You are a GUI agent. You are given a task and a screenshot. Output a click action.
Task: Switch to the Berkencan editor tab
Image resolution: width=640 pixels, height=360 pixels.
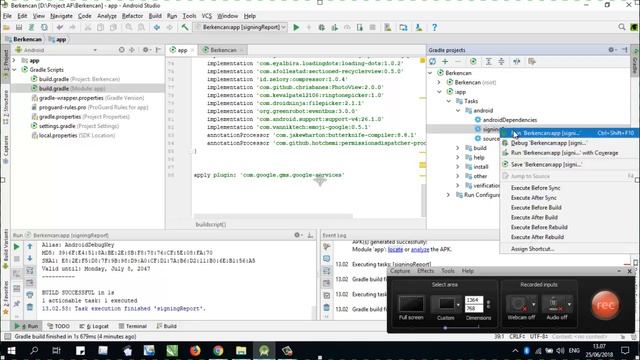coord(223,50)
